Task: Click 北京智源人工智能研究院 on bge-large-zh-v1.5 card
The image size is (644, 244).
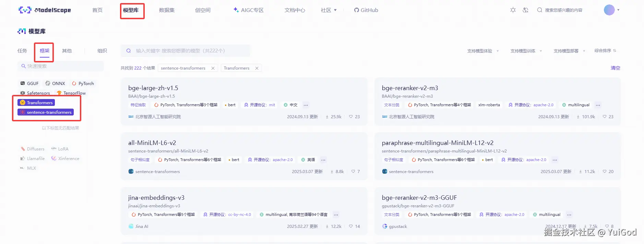Action: click(158, 117)
